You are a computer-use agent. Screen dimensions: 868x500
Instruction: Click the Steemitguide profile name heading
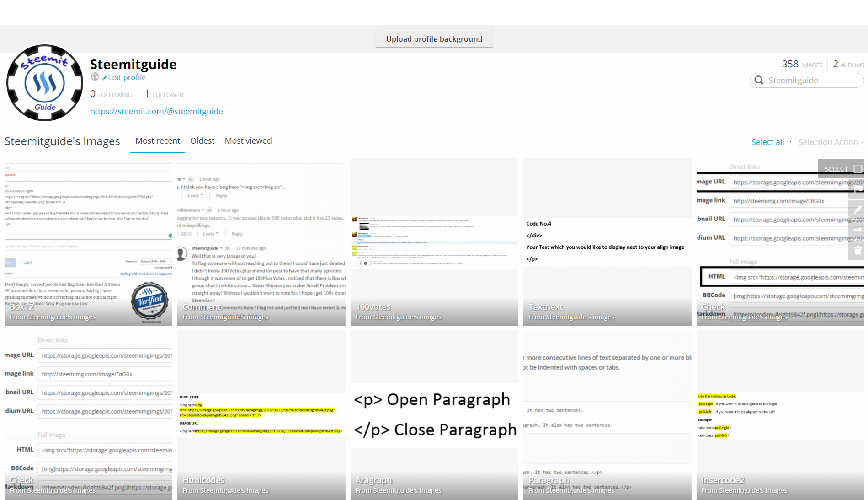(x=133, y=64)
